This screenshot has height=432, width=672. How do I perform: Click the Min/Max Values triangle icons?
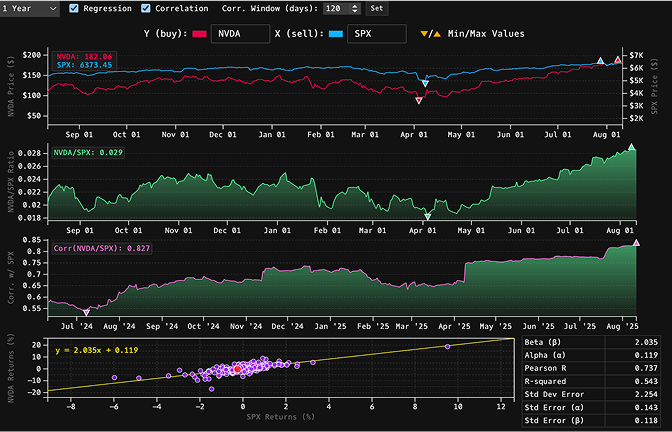coord(431,34)
